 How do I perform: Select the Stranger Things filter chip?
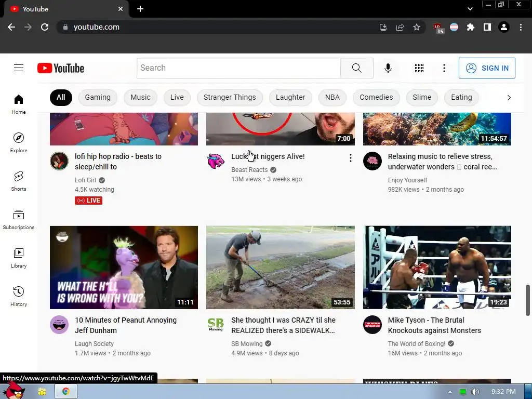point(230,97)
